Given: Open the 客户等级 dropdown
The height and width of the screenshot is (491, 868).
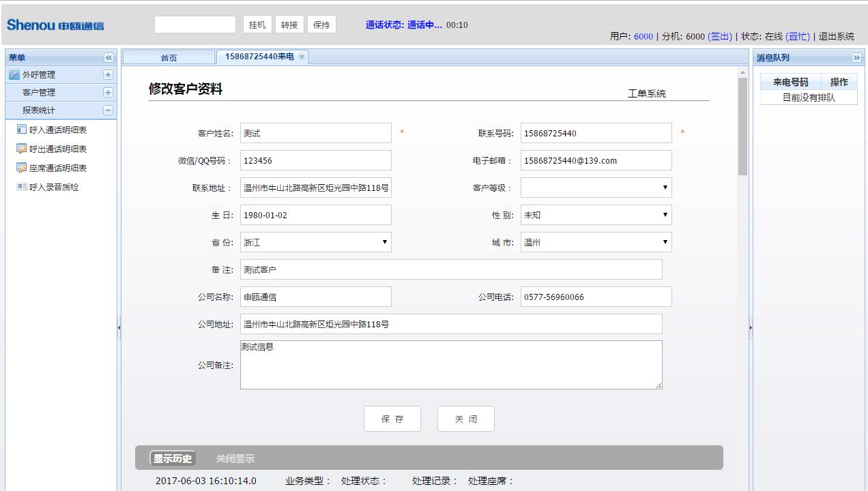Looking at the screenshot, I should click(665, 187).
